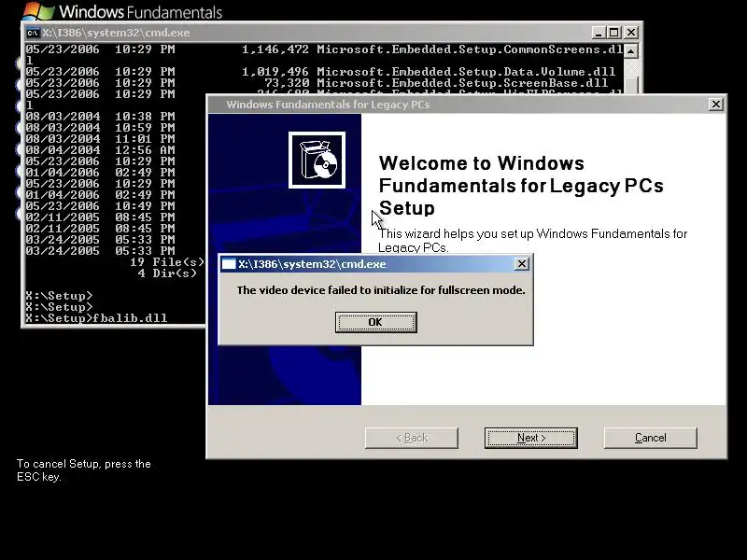
Task: Click the 'X:\Setup>fbalib.dll' command line
Action: point(97,318)
